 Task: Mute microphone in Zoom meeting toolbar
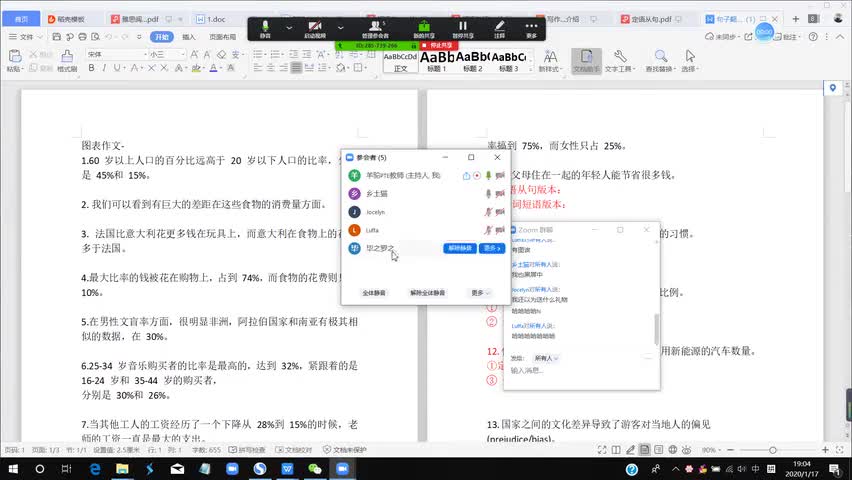[265, 29]
